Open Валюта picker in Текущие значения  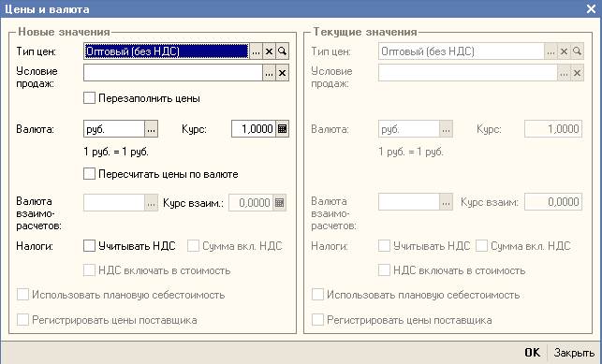(x=447, y=129)
